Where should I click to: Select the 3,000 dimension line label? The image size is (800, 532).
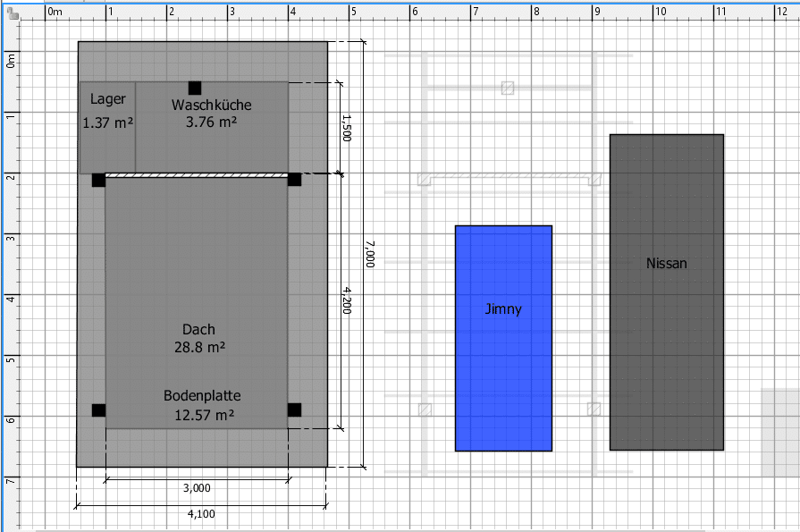197,488
